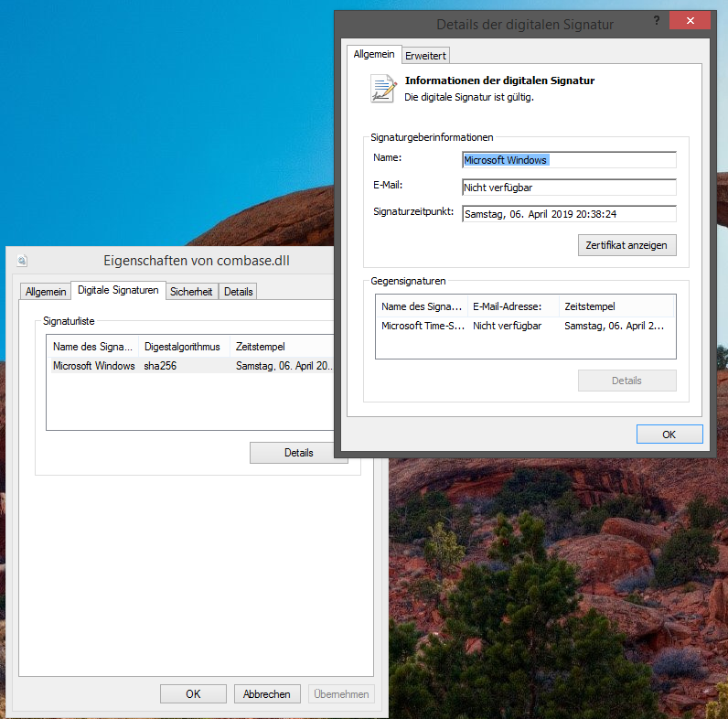The height and width of the screenshot is (719, 728).
Task: Click the Details der digitalen Signatur title
Action: coord(525,25)
